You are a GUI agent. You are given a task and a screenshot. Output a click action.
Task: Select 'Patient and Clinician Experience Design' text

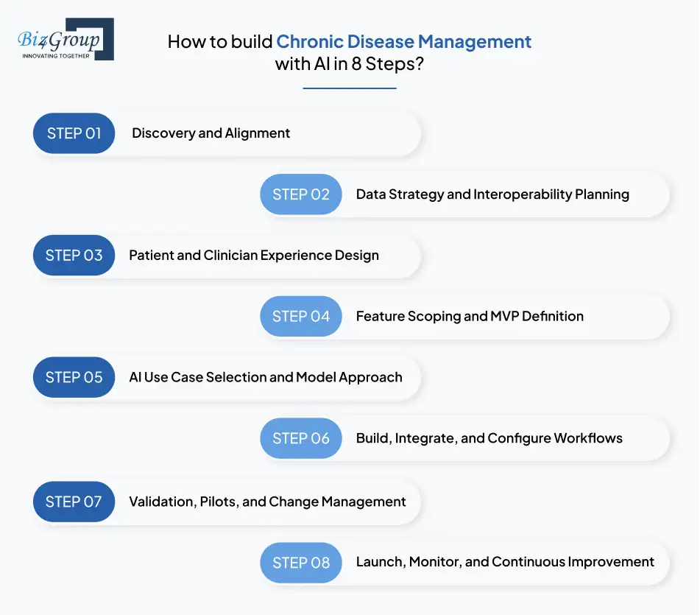click(253, 256)
